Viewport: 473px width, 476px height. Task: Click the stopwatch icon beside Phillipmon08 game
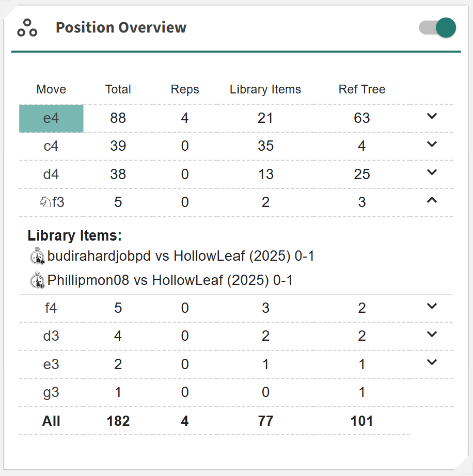pyautogui.click(x=38, y=280)
